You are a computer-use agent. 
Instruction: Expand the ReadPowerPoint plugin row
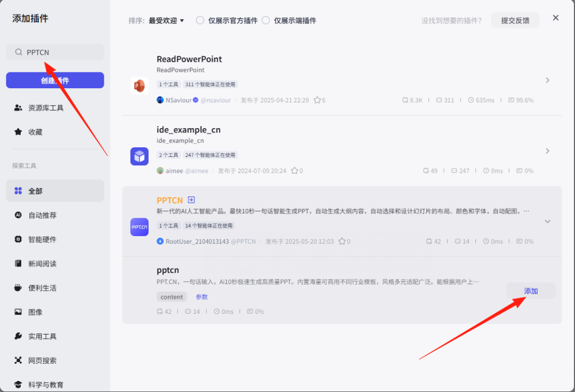(x=547, y=80)
